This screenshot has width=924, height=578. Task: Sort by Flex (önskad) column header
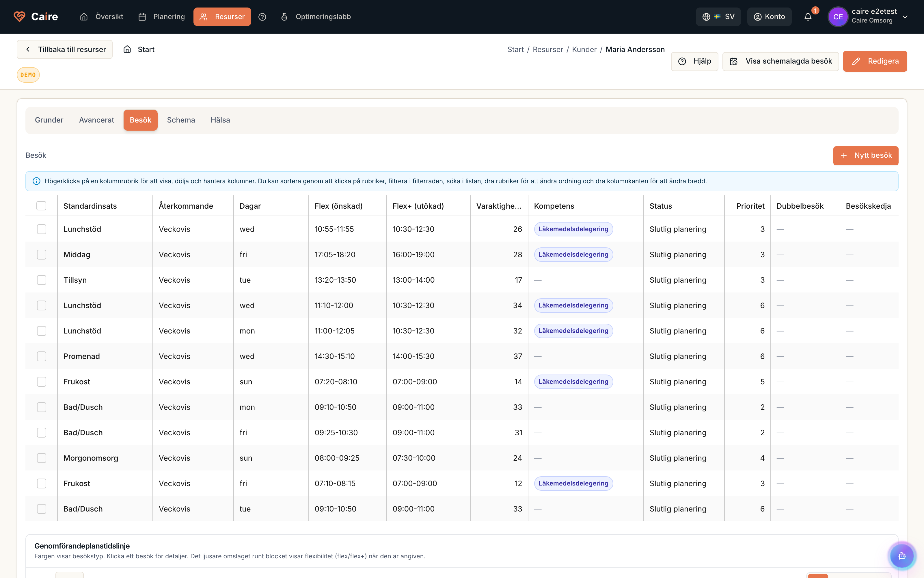pyautogui.click(x=339, y=206)
